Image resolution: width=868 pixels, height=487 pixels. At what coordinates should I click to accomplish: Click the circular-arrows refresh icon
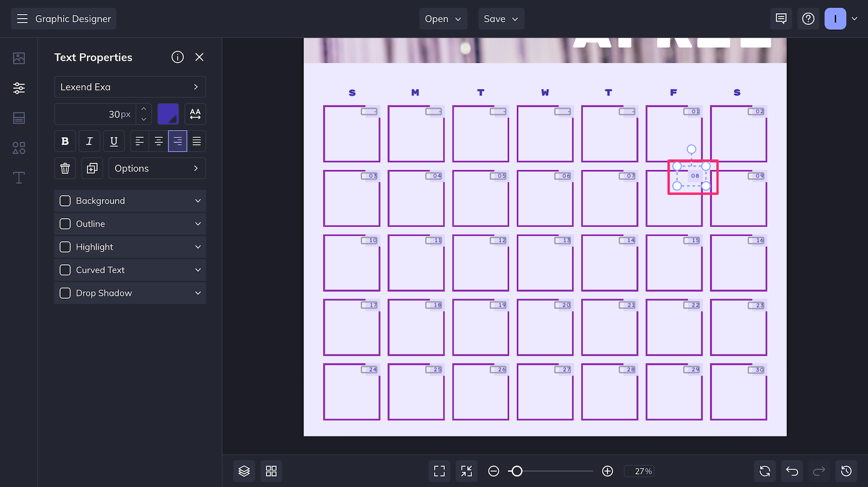(765, 471)
